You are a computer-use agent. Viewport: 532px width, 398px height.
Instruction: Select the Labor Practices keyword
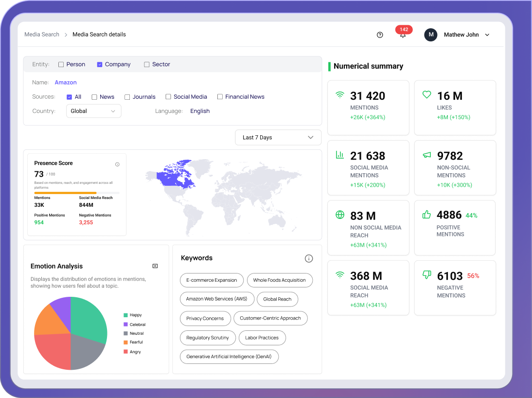point(262,338)
